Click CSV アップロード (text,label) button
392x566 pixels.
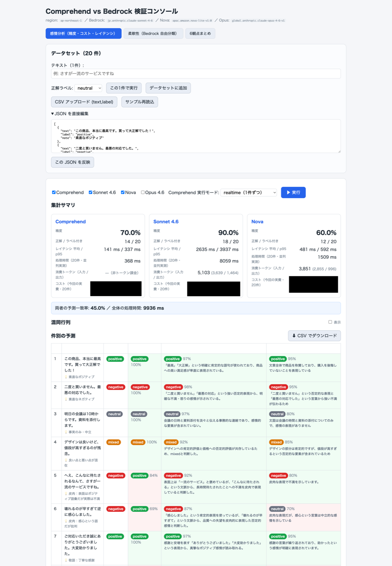(84, 102)
